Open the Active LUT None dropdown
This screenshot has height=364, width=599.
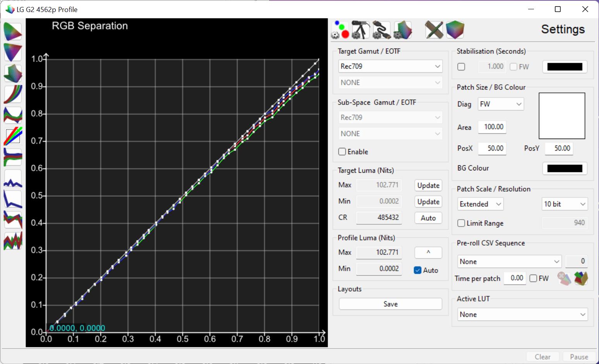click(523, 314)
